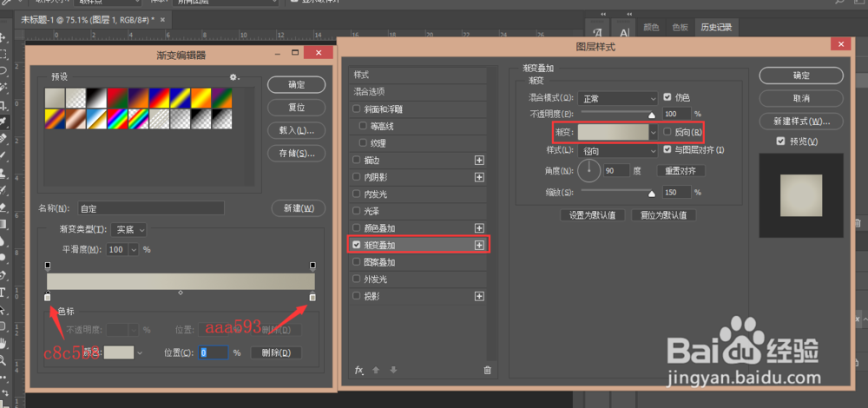Enable the 光泽 checkbox
Viewport: 868px width, 408px height.
tap(357, 211)
